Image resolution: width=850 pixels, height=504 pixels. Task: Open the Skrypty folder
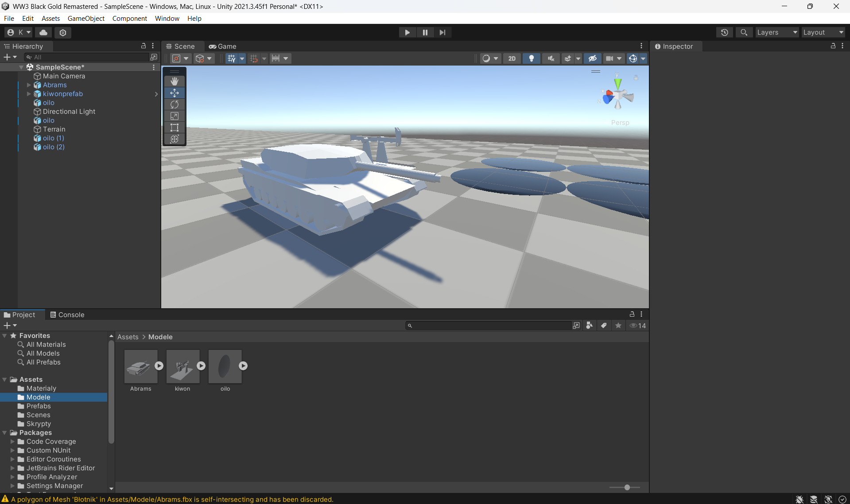39,424
